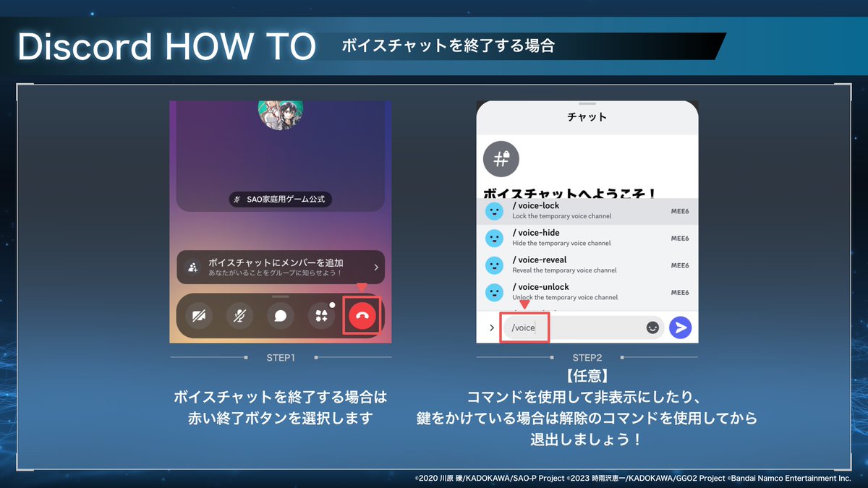Viewport: 868px width, 488px height.
Task: Open the activities icon with notification dot
Action: [322, 315]
